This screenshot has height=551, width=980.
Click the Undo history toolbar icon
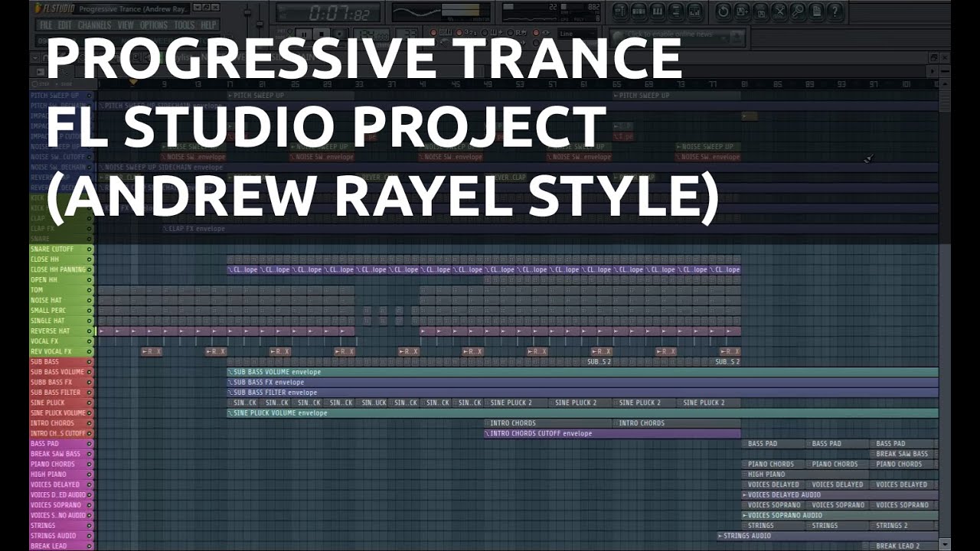click(x=723, y=11)
